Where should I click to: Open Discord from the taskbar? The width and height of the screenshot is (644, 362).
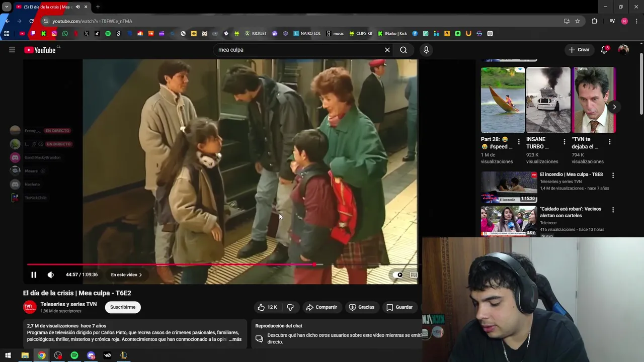click(x=91, y=355)
